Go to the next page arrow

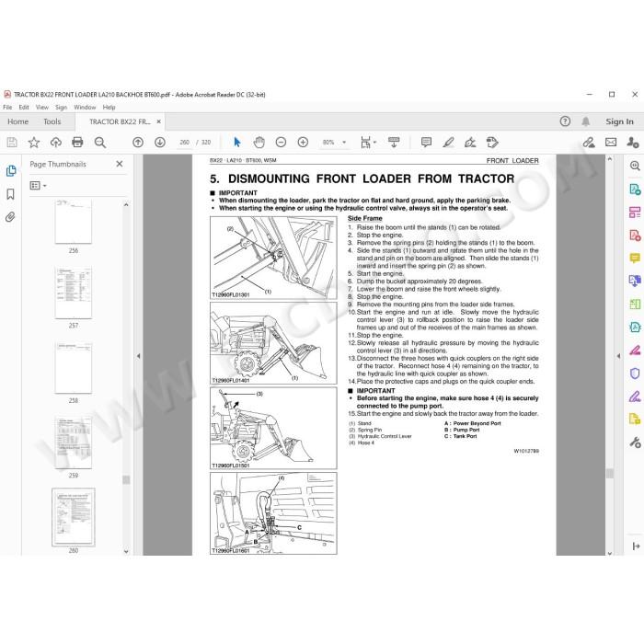tap(160, 142)
